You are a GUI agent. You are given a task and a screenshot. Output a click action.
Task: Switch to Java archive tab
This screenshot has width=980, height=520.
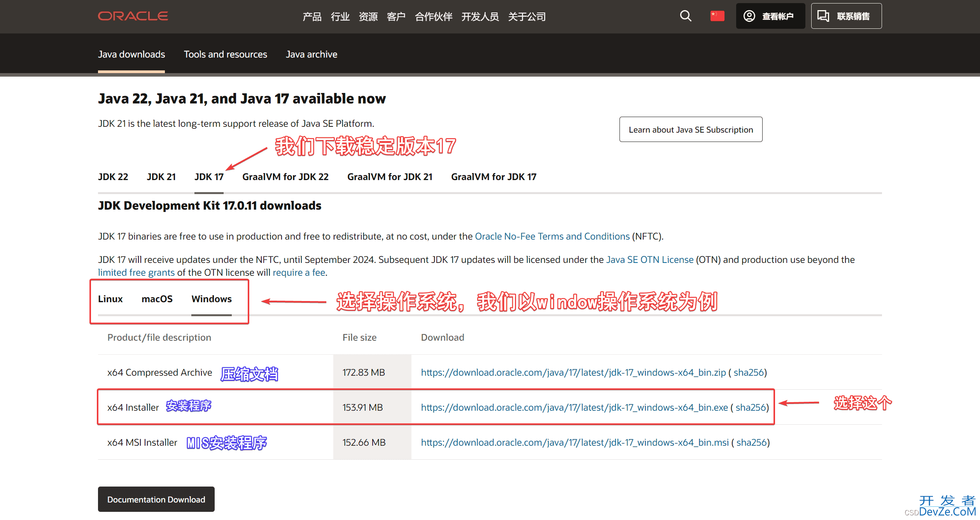point(311,54)
